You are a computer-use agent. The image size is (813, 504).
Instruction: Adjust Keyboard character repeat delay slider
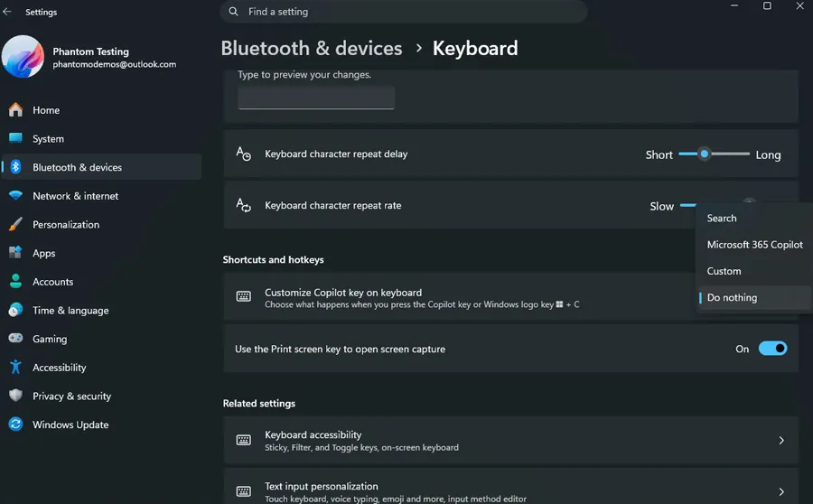(x=714, y=154)
